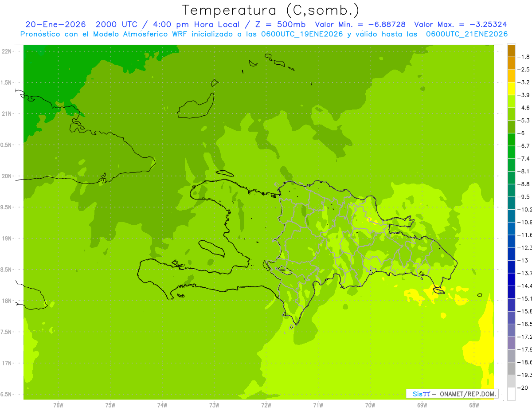Click the '20N' latitude axis label
The image size is (532, 411).
click(x=8, y=176)
